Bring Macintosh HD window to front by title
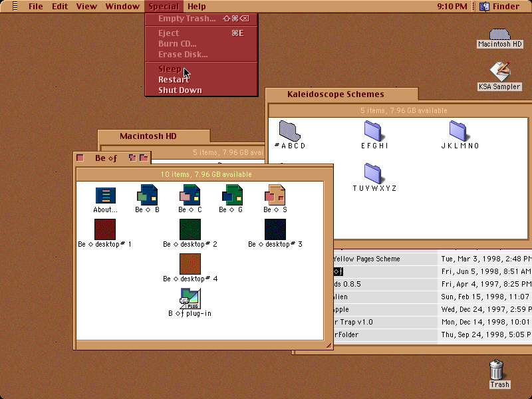The height and width of the screenshot is (399, 532). click(148, 136)
